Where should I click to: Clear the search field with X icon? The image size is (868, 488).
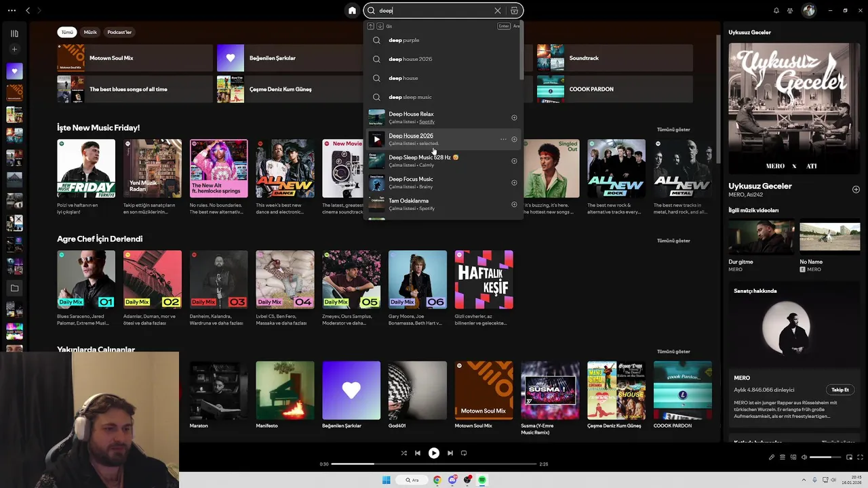(498, 10)
